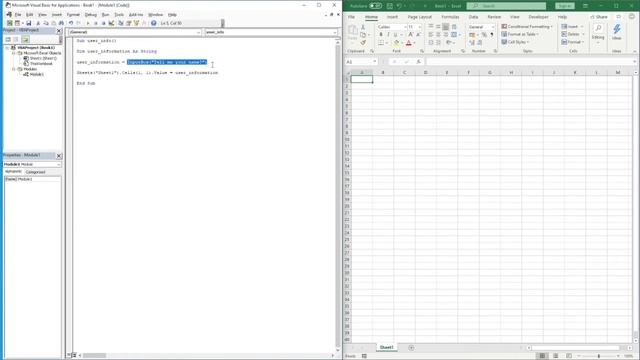The image size is (640, 360).
Task: Click the Object Browser icon in VBA toolbar
Action: tap(136, 23)
